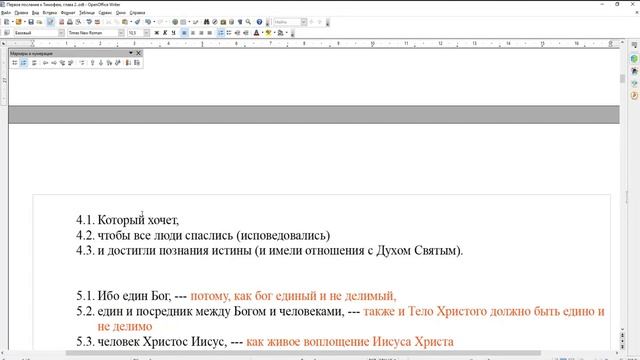
Task: Click the Paste clipboard icon
Action: click(124, 22)
